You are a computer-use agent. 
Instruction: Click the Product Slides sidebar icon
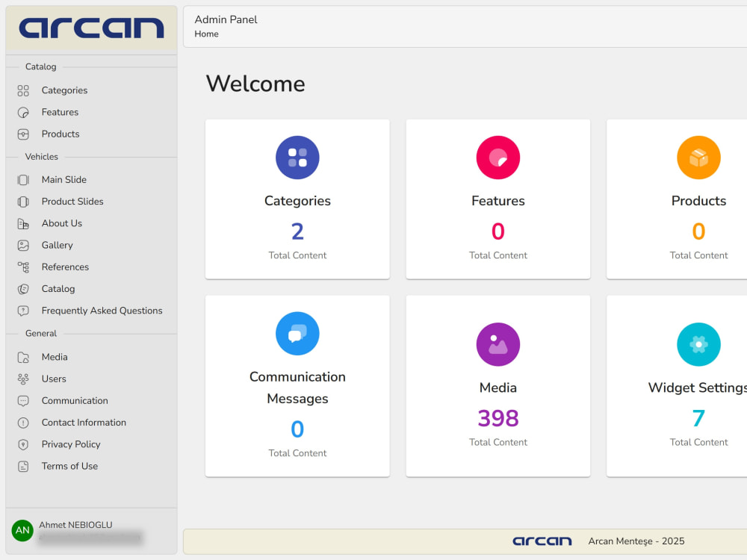tap(23, 202)
